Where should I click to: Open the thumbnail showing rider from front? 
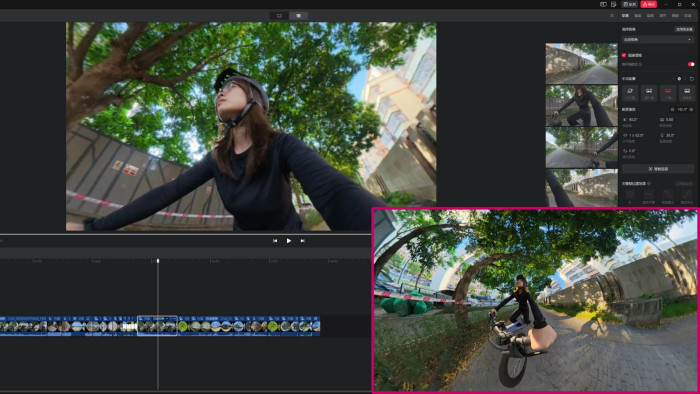point(581,106)
